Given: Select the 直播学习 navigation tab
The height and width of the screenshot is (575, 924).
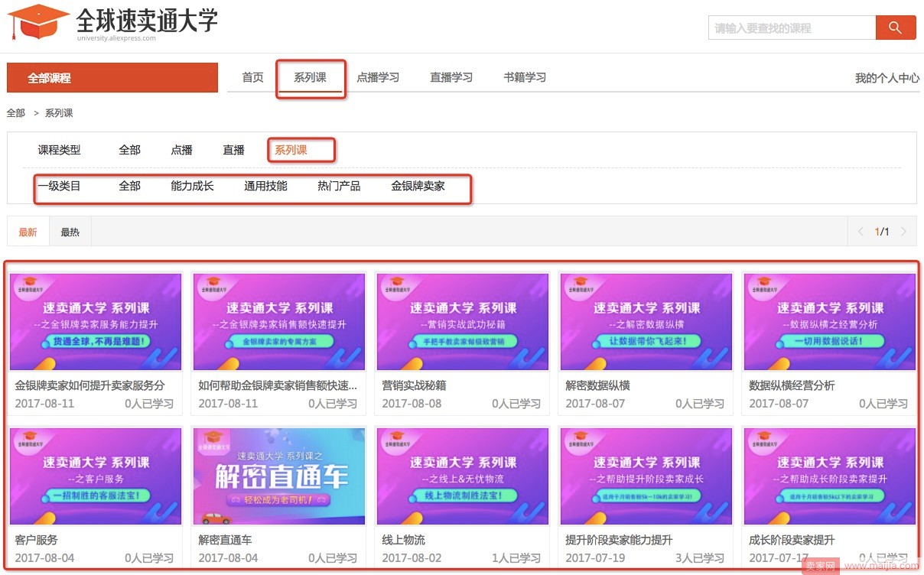Looking at the screenshot, I should pos(451,77).
